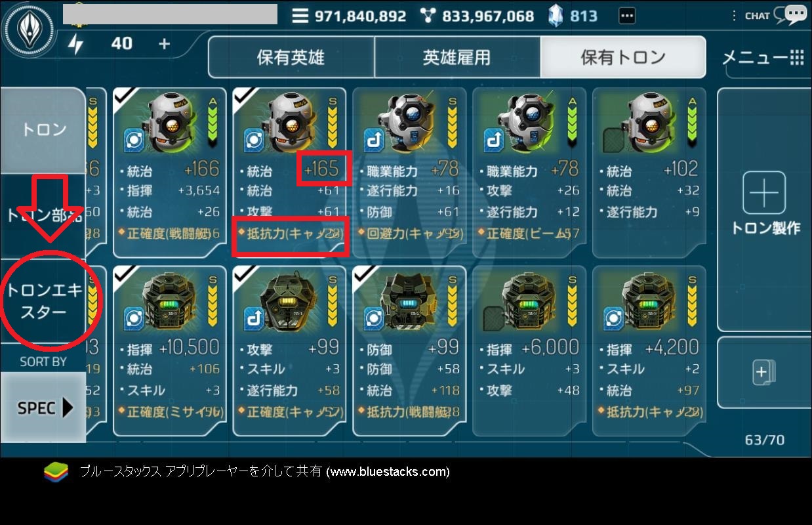Image resolution: width=812 pixels, height=525 pixels.
Task: Open the three-dot resources overflow icon
Action: pyautogui.click(x=626, y=16)
